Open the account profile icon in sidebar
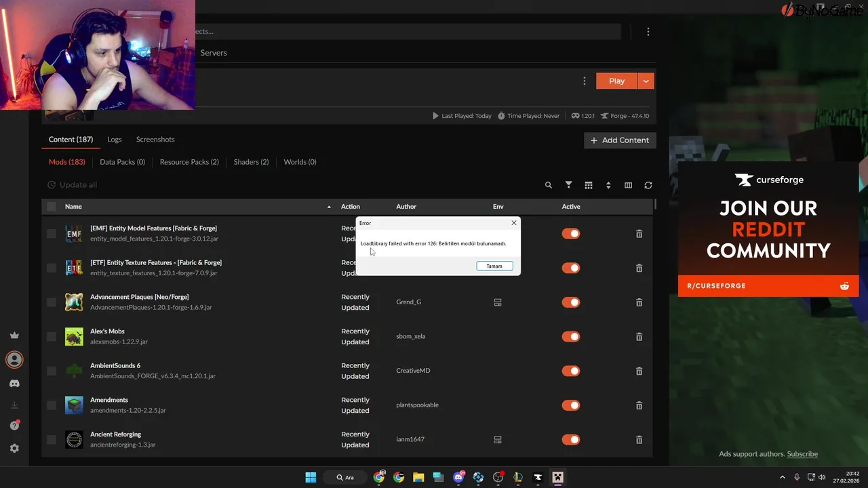The width and height of the screenshot is (868, 488). pyautogui.click(x=14, y=360)
